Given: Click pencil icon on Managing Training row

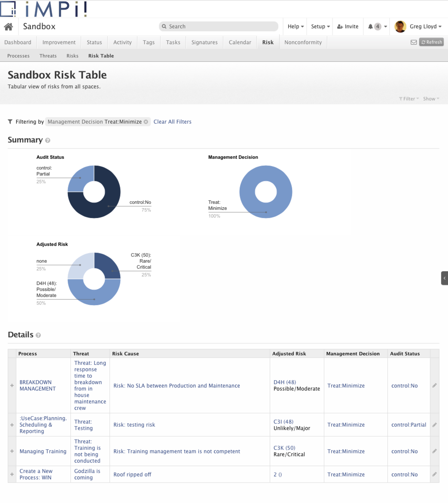Looking at the screenshot, I should point(434,451).
